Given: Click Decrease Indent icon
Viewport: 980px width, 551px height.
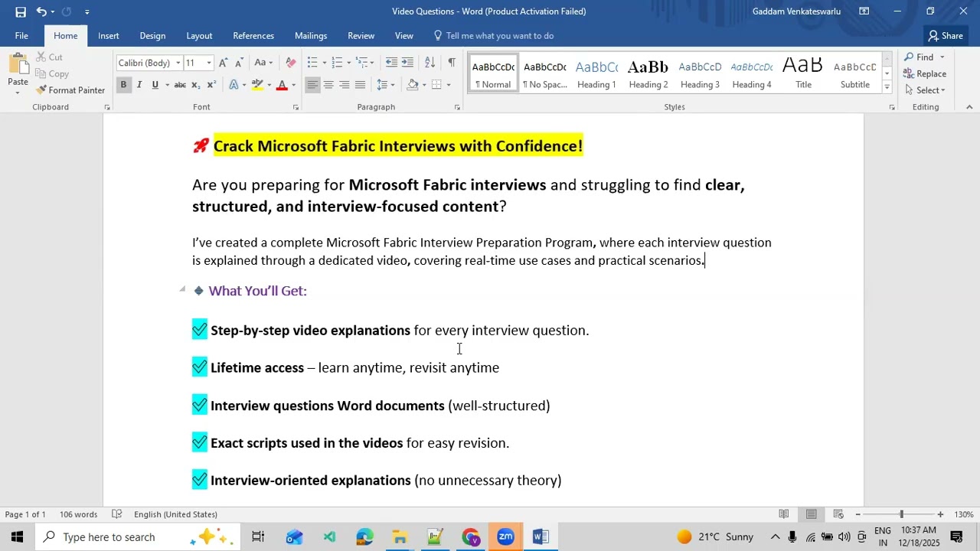Looking at the screenshot, I should 391,63.
